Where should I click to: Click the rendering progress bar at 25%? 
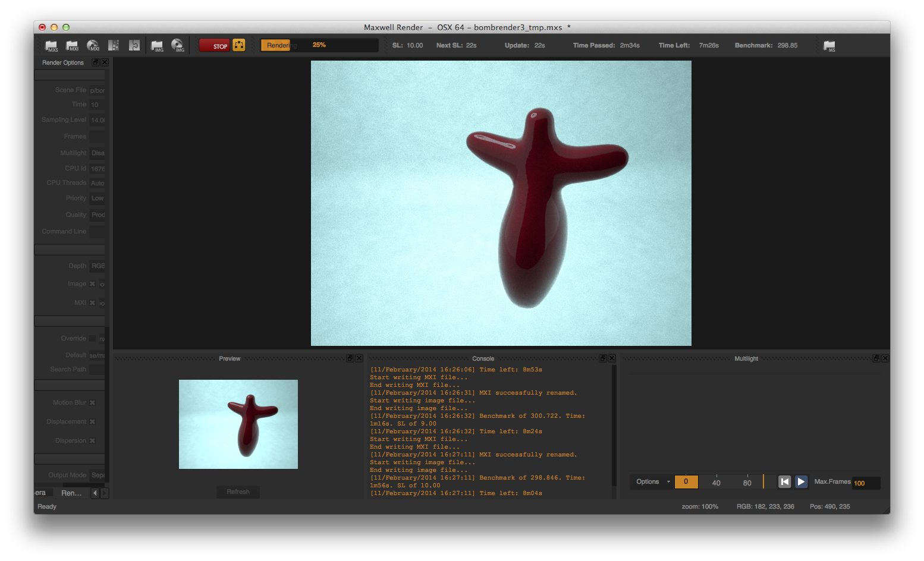coord(319,45)
